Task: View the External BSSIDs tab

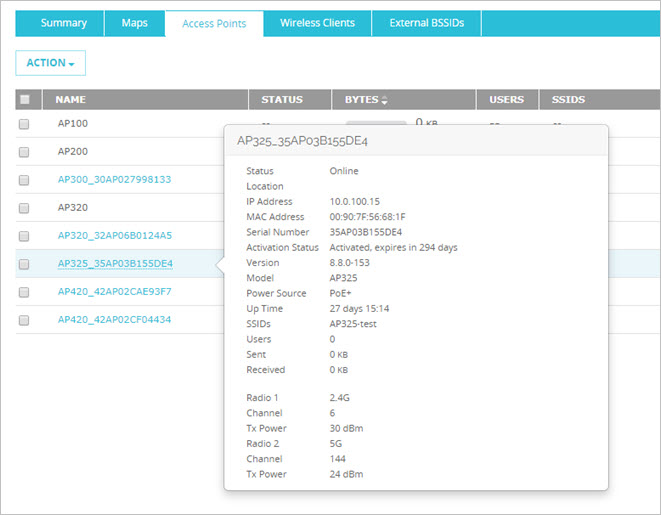Action: click(x=426, y=23)
